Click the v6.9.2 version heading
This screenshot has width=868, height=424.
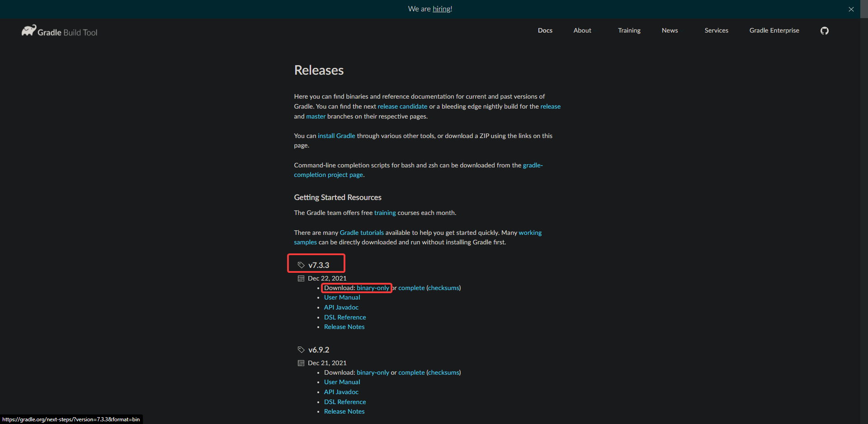coord(319,350)
